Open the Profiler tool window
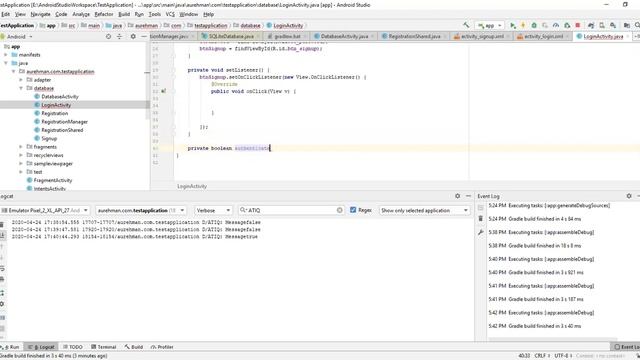The height and width of the screenshot is (360, 640). tap(162, 347)
